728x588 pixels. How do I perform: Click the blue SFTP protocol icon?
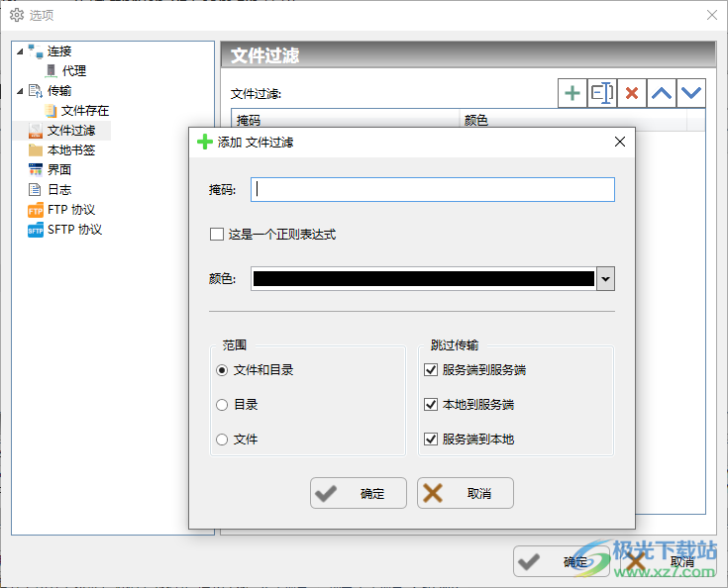[x=36, y=231]
